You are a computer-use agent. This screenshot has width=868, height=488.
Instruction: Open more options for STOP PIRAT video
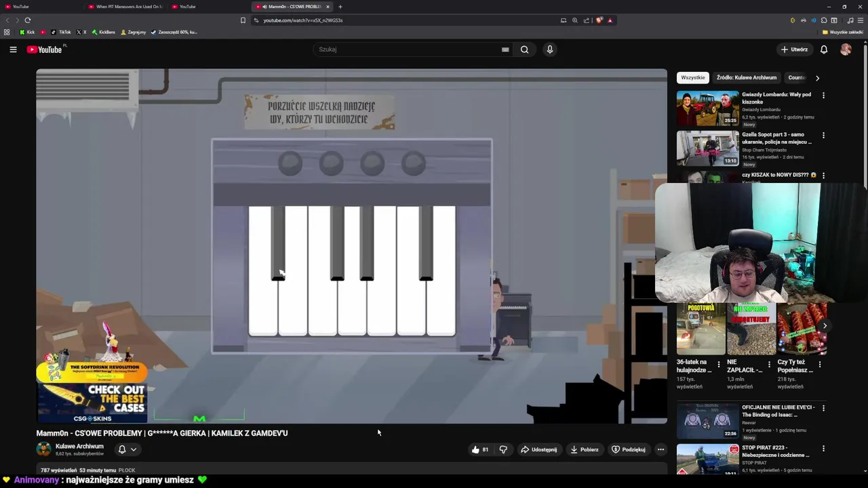[823, 449]
